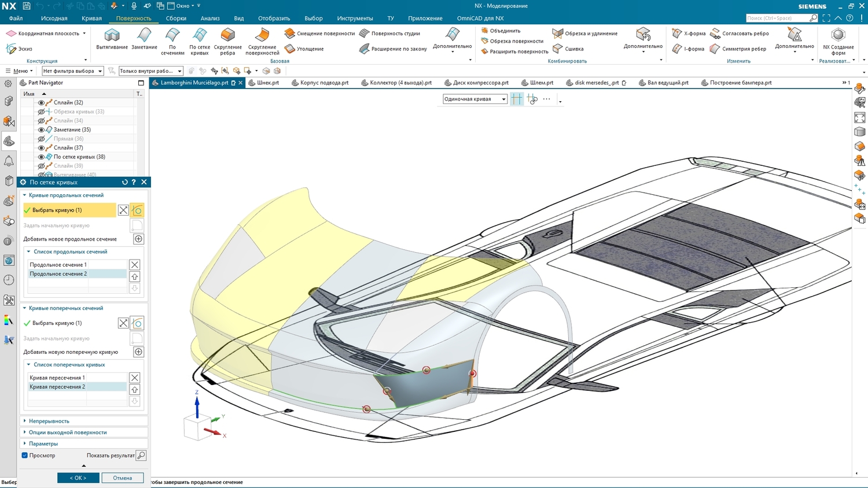
Task: Select the Вытягивание (Extrude) tool icon
Action: pos(112,35)
